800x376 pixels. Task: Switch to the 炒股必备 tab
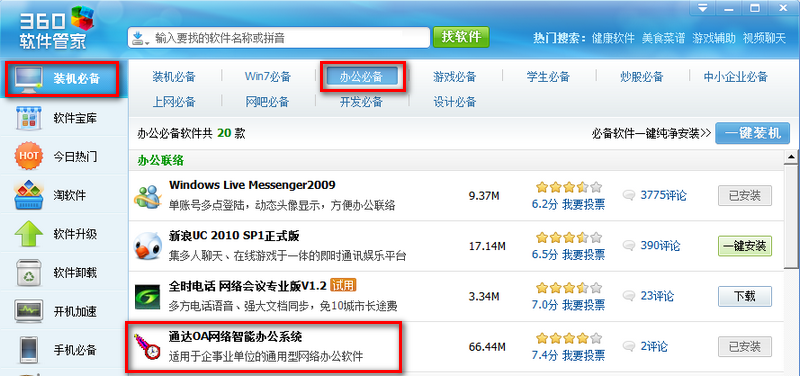(x=642, y=77)
